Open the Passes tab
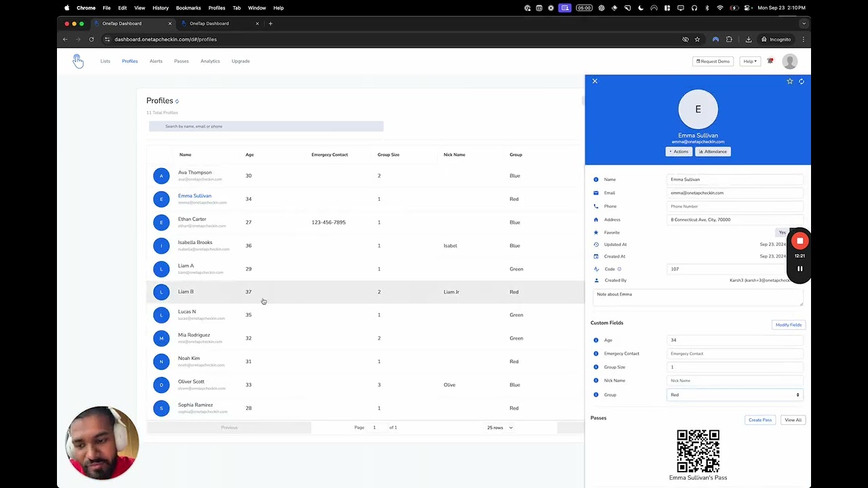 click(x=181, y=61)
